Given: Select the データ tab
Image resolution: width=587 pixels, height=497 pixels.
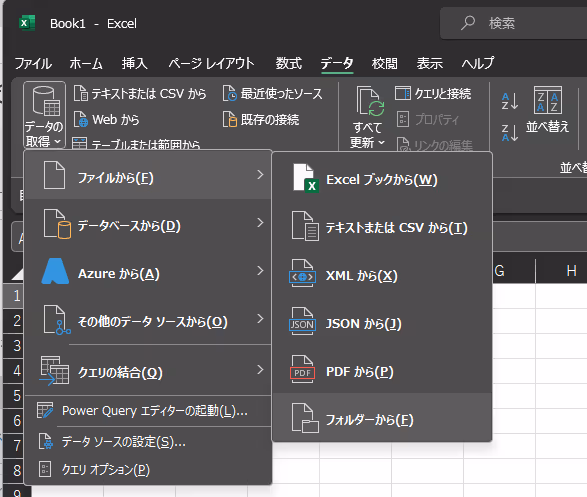Looking at the screenshot, I should [x=337, y=63].
